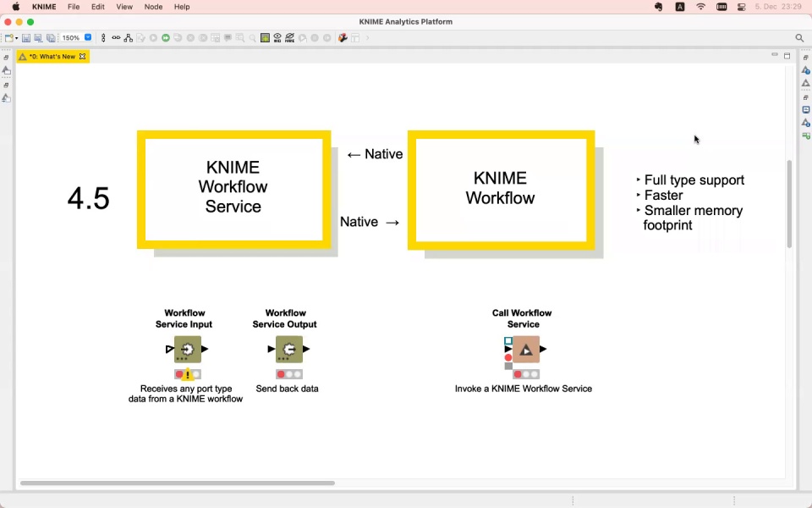Click the edit node comment icon

pyautogui.click(x=228, y=38)
